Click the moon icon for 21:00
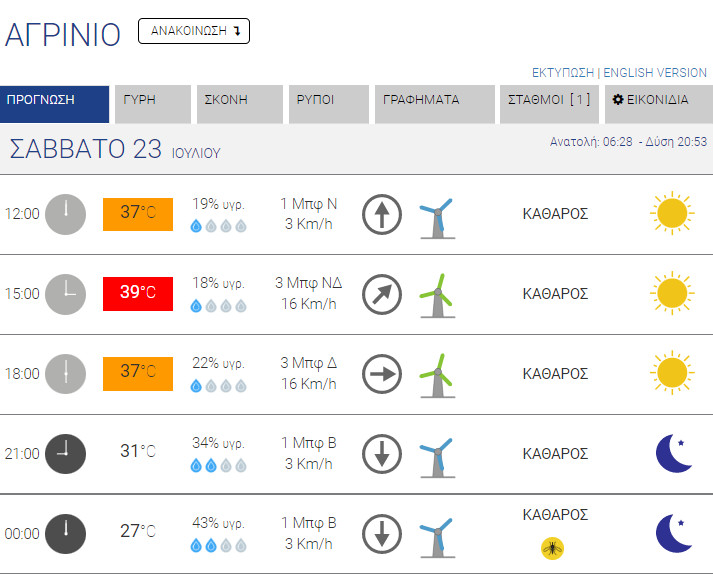This screenshot has width=713, height=574. pyautogui.click(x=674, y=453)
